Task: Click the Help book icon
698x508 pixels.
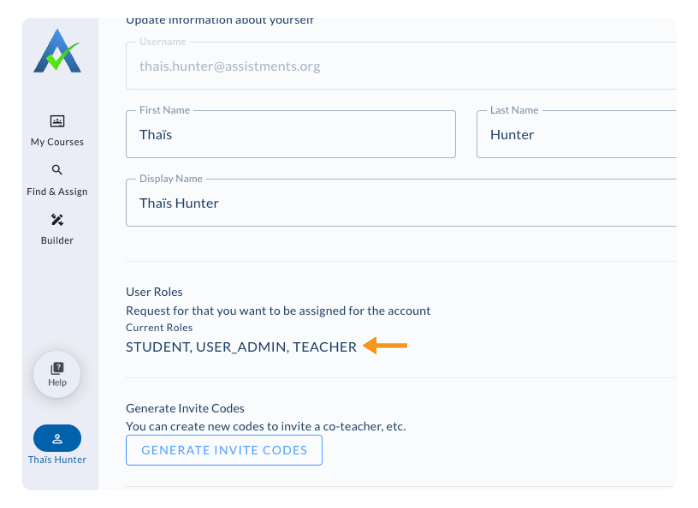Action: click(x=57, y=368)
